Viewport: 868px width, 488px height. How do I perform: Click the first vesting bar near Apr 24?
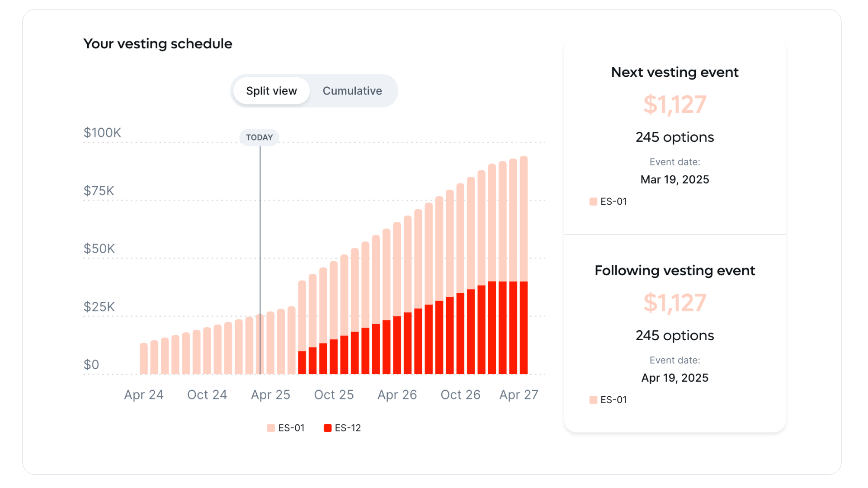(x=144, y=359)
